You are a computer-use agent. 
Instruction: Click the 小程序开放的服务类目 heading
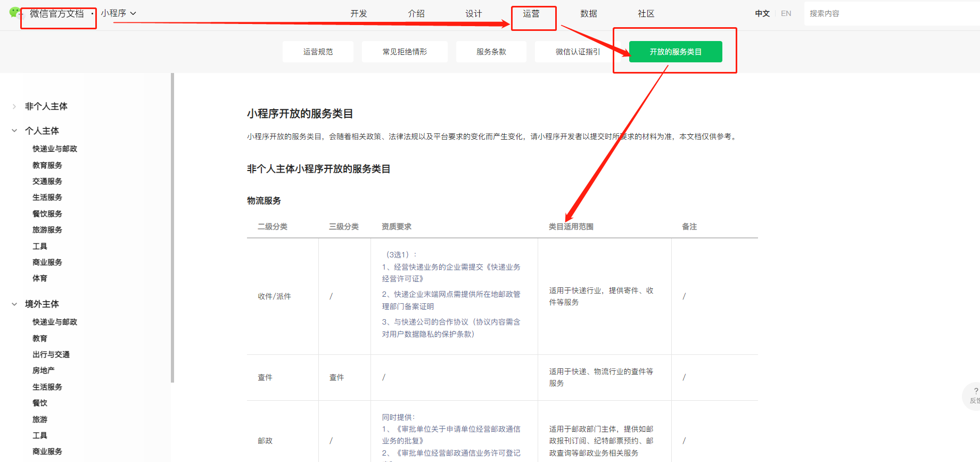300,114
